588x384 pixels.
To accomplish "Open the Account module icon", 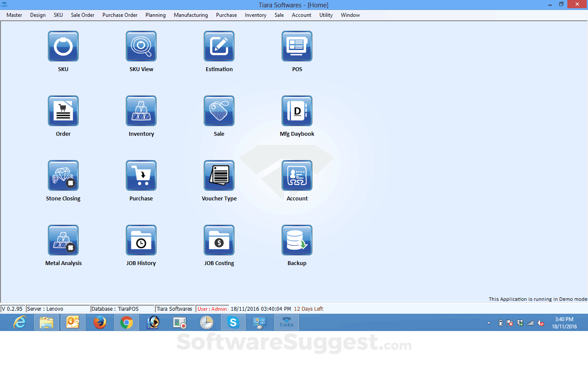I will 297,175.
